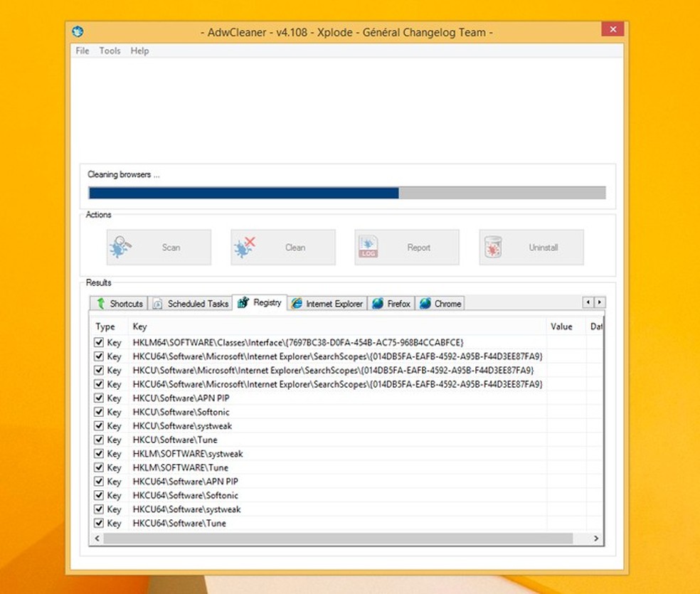Image resolution: width=700 pixels, height=594 pixels.
Task: Click the horizontal scrollbar thumb in results
Action: click(x=338, y=539)
